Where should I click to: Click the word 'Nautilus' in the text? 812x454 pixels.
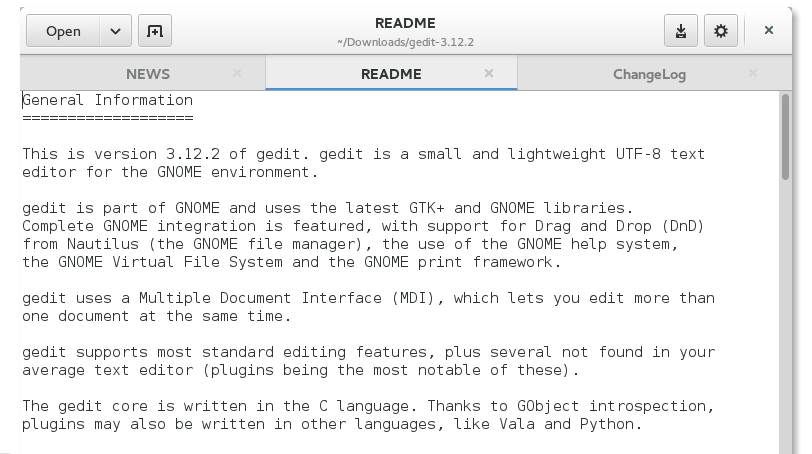click(103, 244)
